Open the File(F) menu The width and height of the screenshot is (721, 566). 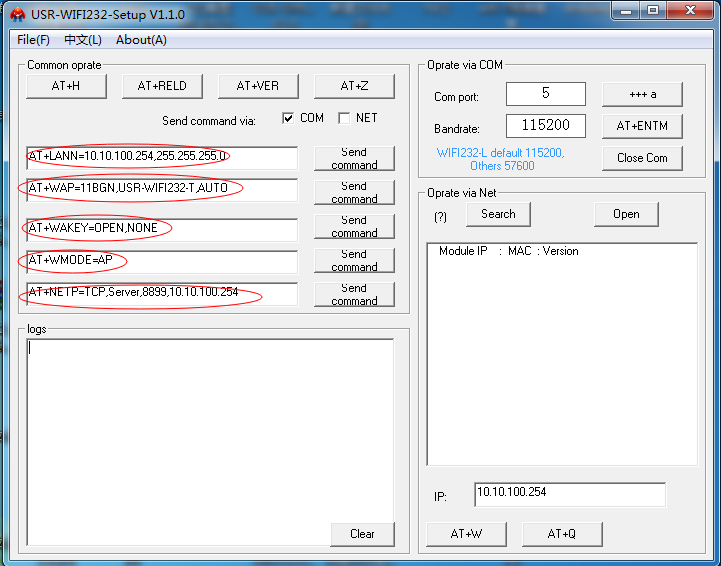pyautogui.click(x=33, y=40)
